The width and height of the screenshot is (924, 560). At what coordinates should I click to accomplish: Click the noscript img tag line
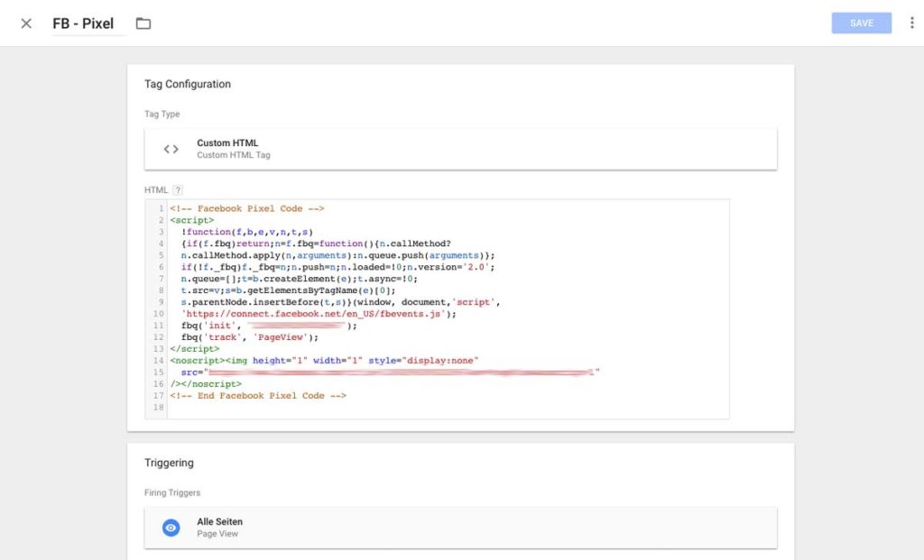pyautogui.click(x=324, y=361)
